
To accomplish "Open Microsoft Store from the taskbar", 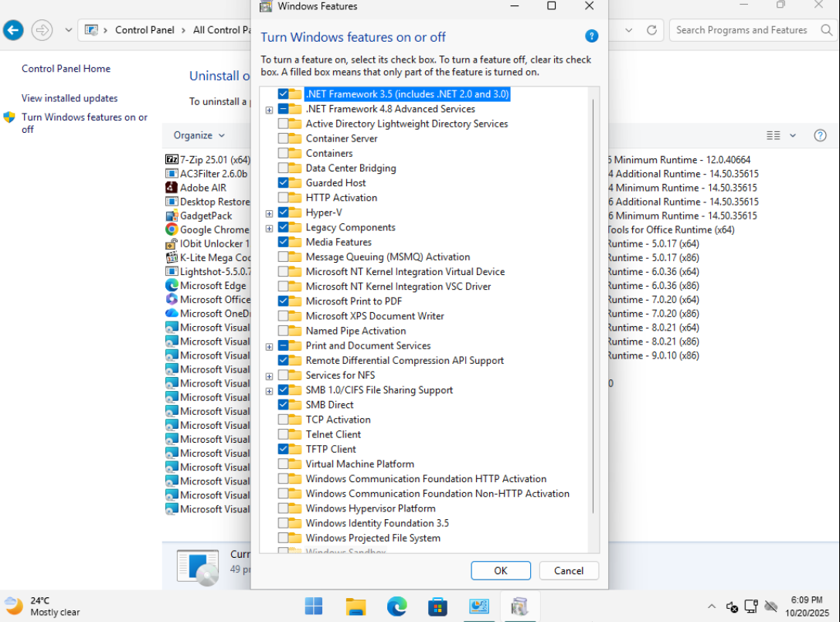I will coord(437,607).
